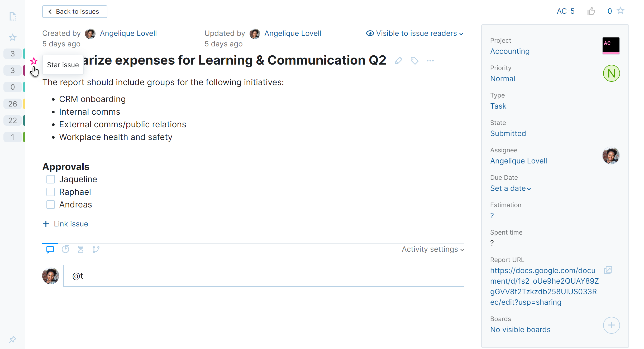Check the Andreas approval checkbox
644x349 pixels.
pos(51,205)
